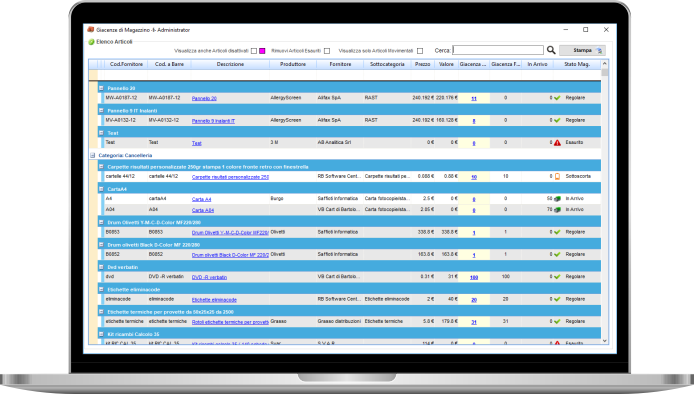Click giacenza link 11 in the Pannello 20 row
This screenshot has height=394, width=694.
(x=474, y=98)
